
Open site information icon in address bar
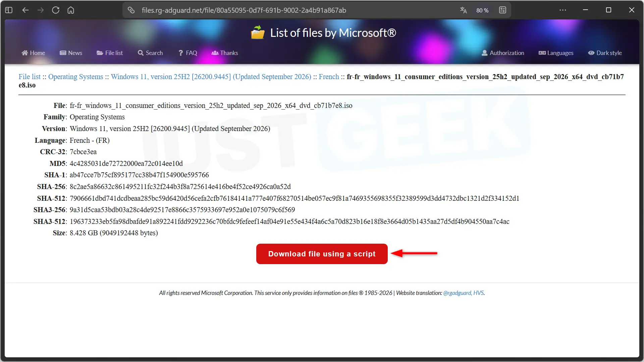click(131, 10)
